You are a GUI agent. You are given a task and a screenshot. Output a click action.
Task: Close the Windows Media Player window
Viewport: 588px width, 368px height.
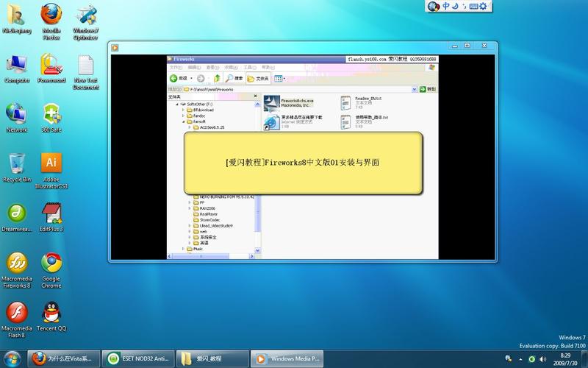point(484,46)
